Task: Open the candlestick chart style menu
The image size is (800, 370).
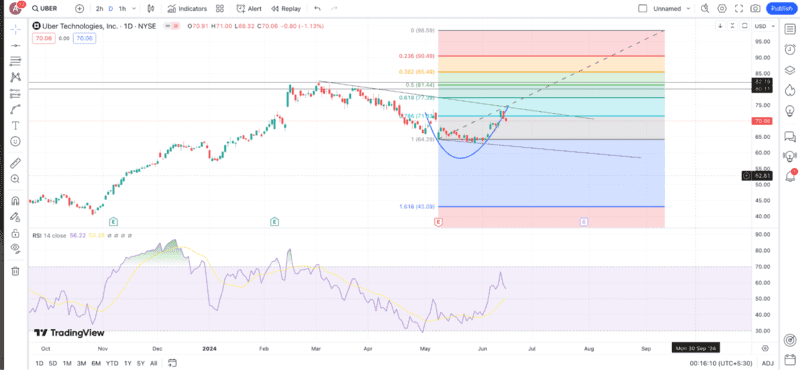Action: point(151,9)
